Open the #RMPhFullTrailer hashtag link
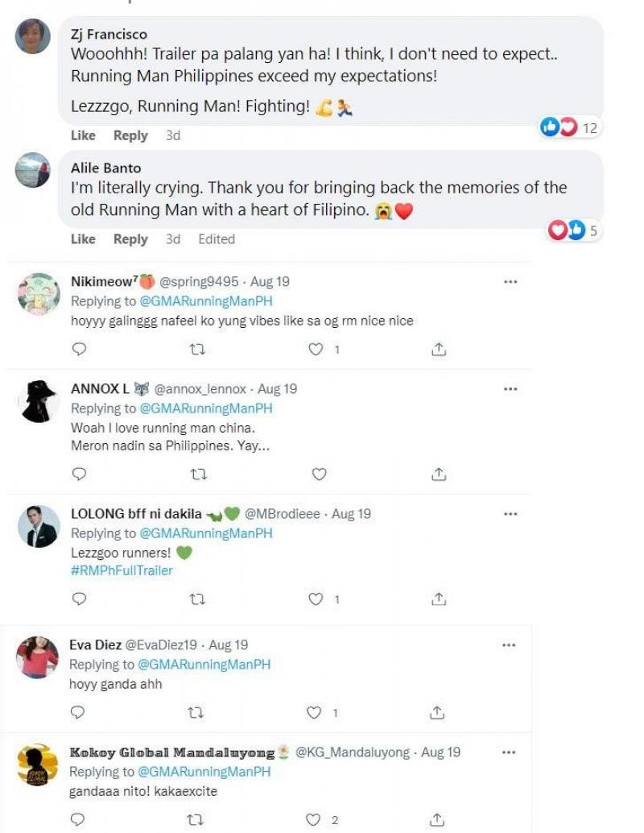This screenshot has height=833, width=644. click(x=122, y=570)
